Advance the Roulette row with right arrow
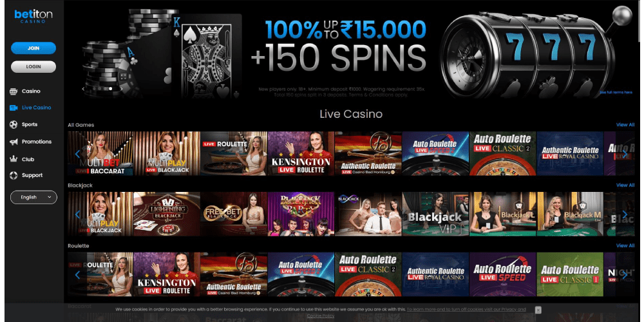The image size is (644, 322). tap(625, 275)
